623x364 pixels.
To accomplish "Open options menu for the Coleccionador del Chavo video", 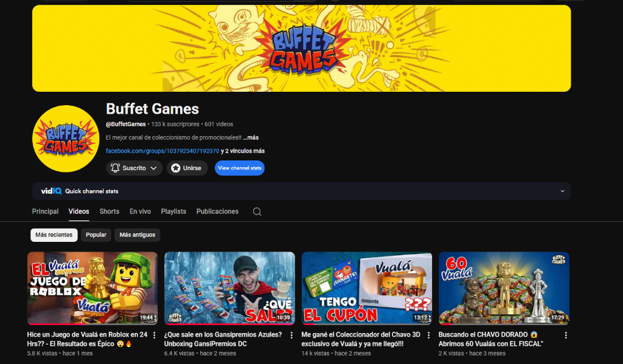I will [x=428, y=335].
